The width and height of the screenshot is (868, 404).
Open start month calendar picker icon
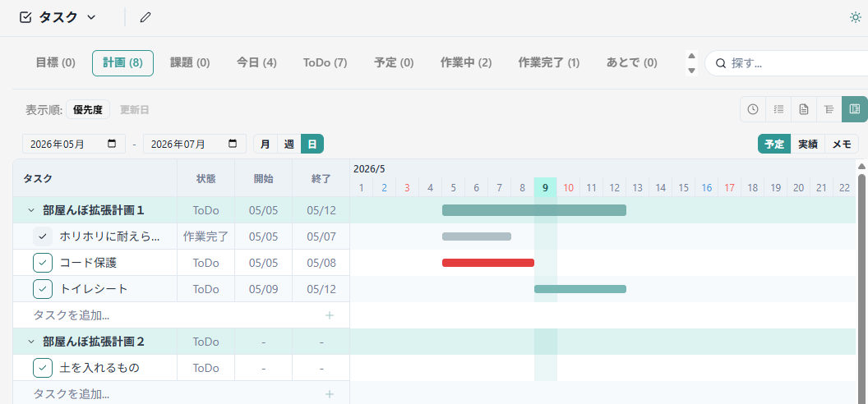(x=112, y=144)
